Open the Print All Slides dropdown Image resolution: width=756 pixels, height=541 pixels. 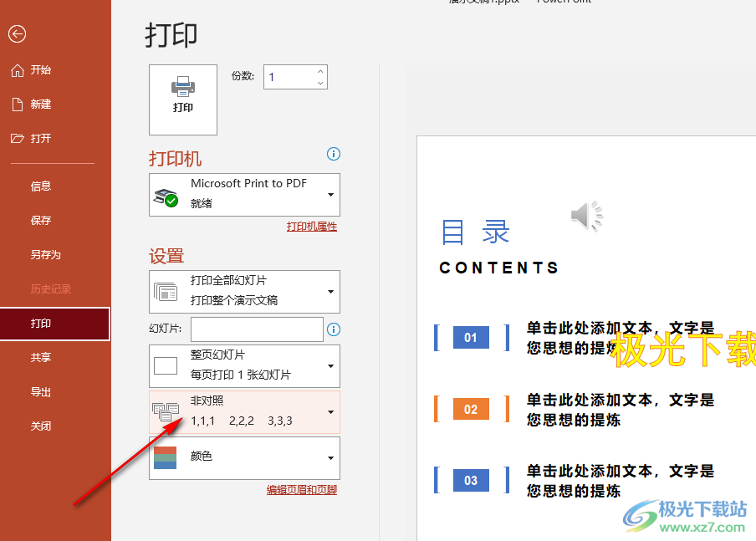coord(244,292)
